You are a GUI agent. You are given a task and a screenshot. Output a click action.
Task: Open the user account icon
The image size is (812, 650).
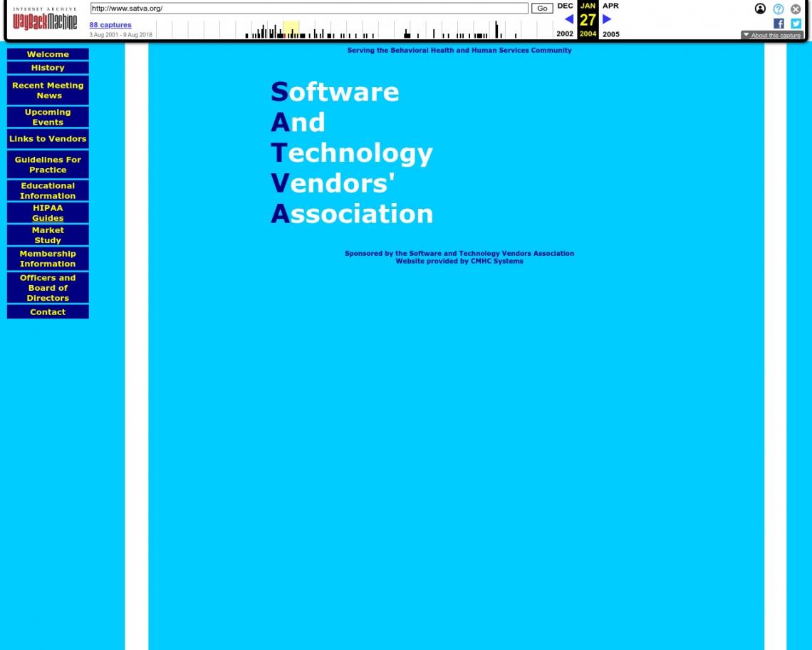pyautogui.click(x=760, y=9)
